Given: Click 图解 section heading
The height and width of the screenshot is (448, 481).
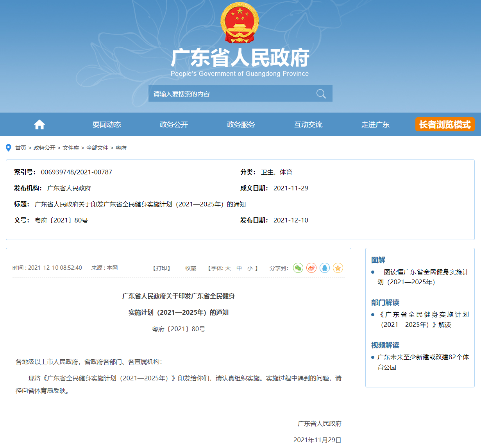Looking at the screenshot, I should 378,260.
